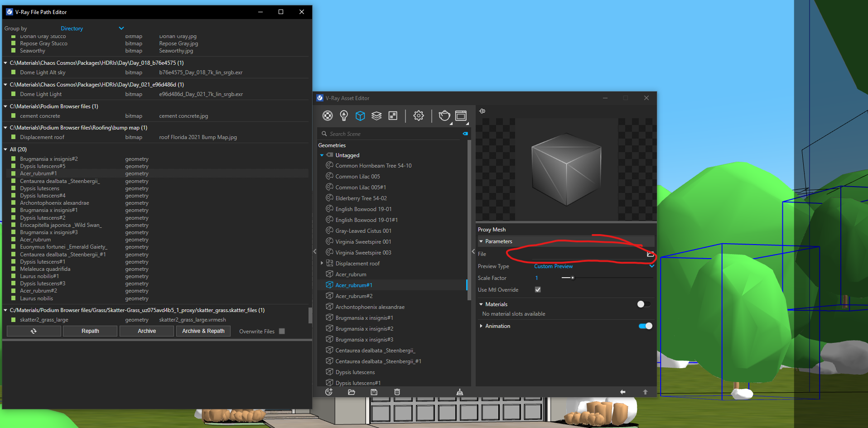Viewport: 868px width, 428px height.
Task: Browse for proxy mesh file
Action: tap(650, 254)
